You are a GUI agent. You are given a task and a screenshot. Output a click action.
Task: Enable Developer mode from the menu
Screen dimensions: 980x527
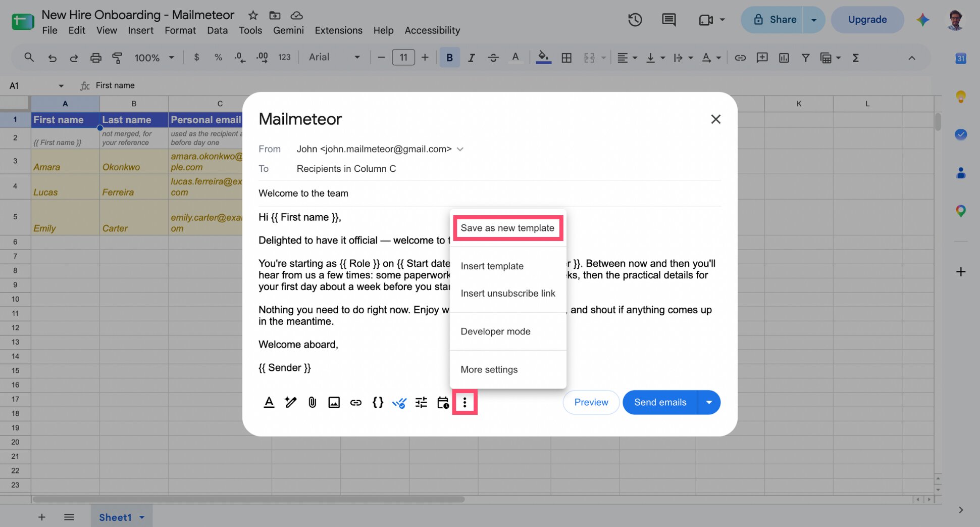495,331
